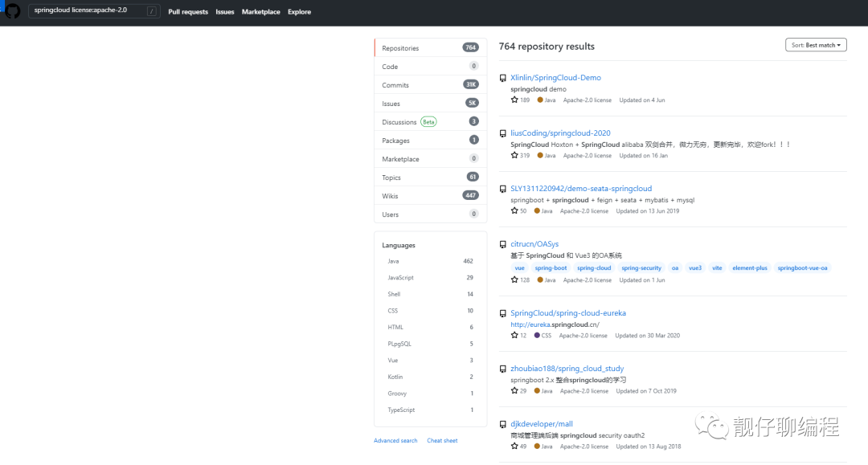Select Topics filter in sidebar
This screenshot has width=868, height=465.
pos(431,177)
